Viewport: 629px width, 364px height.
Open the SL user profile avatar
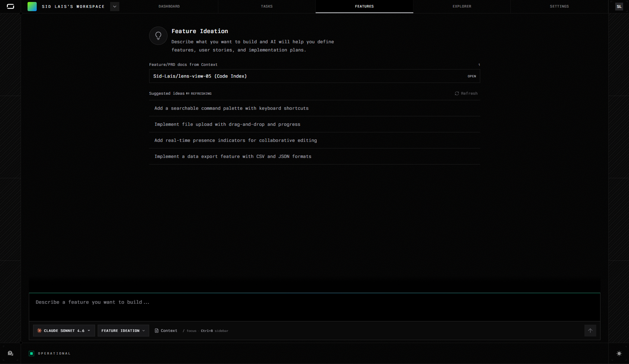tap(619, 7)
